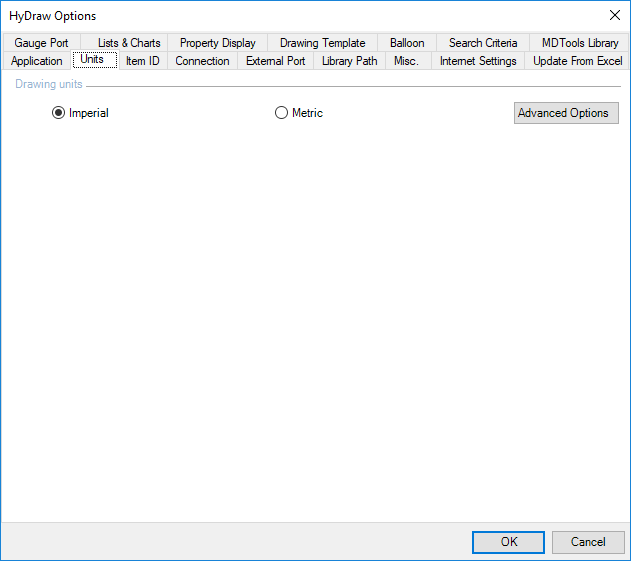The image size is (631, 561).
Task: Open the Update From Excel tab
Action: pos(577,61)
